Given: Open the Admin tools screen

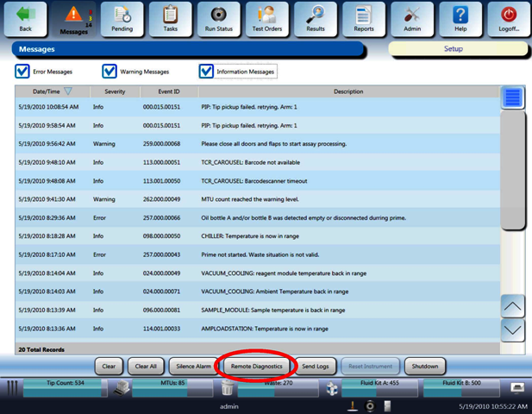Looking at the screenshot, I should (411, 19).
